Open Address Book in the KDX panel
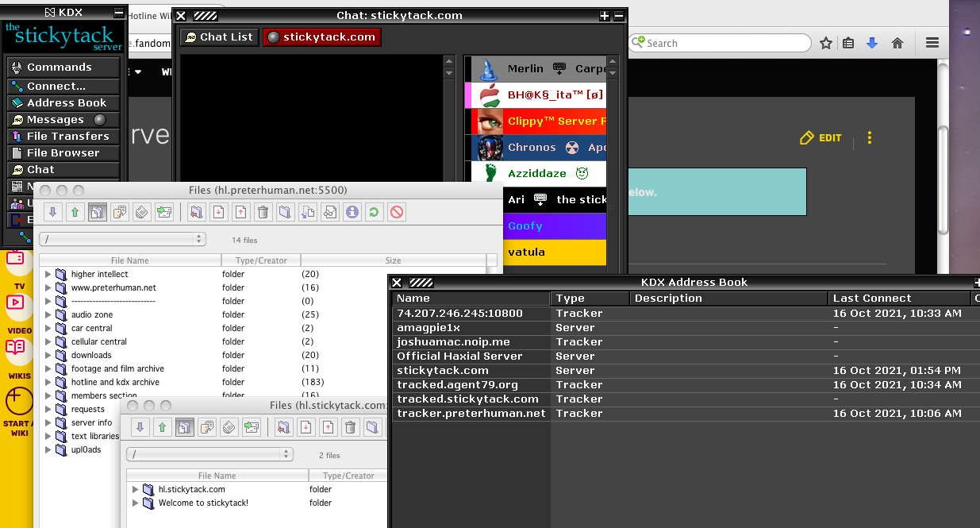This screenshot has width=980, height=528. pos(63,102)
